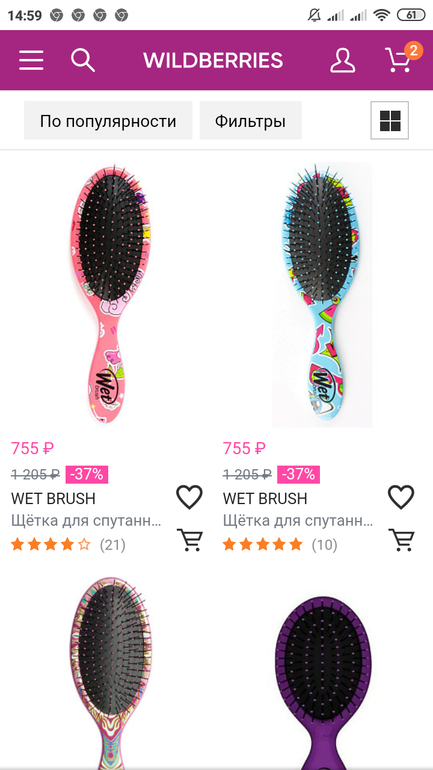Open the Фильтры filter panel
Viewport: 433px width, 770px height.
250,121
